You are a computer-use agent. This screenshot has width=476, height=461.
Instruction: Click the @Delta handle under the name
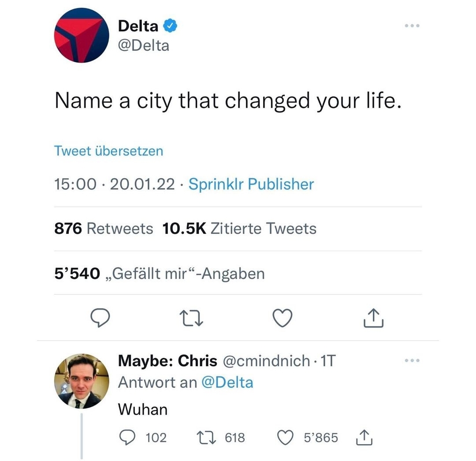tap(144, 45)
